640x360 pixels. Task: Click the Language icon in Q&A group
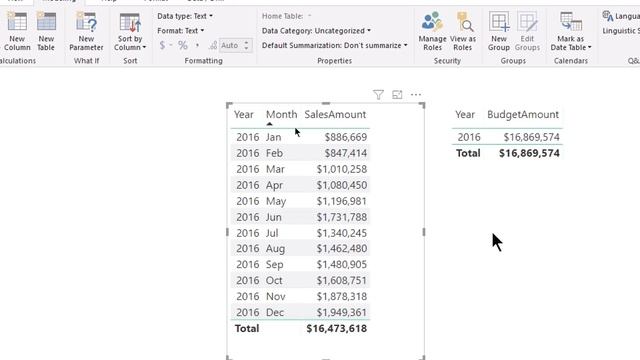tap(608, 16)
